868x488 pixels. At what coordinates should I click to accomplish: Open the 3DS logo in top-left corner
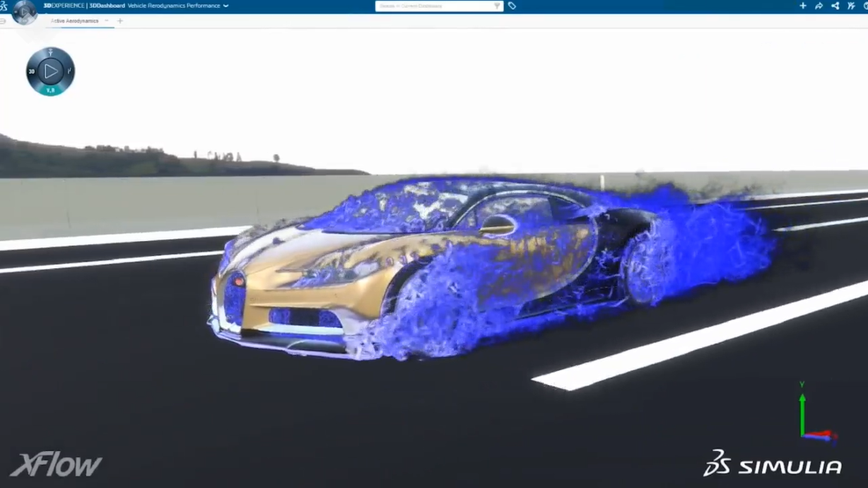tap(4, 5)
